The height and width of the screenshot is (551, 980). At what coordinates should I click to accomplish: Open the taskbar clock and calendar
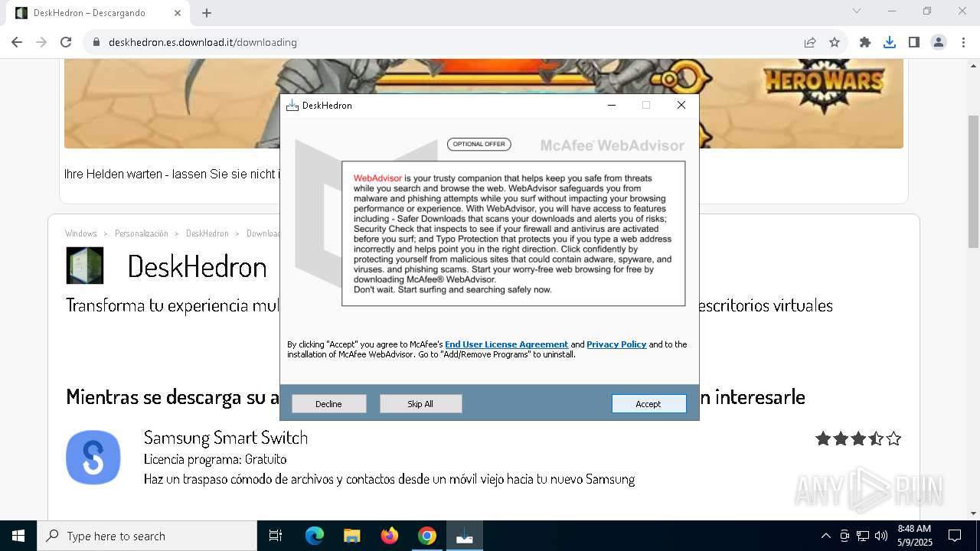[914, 536]
